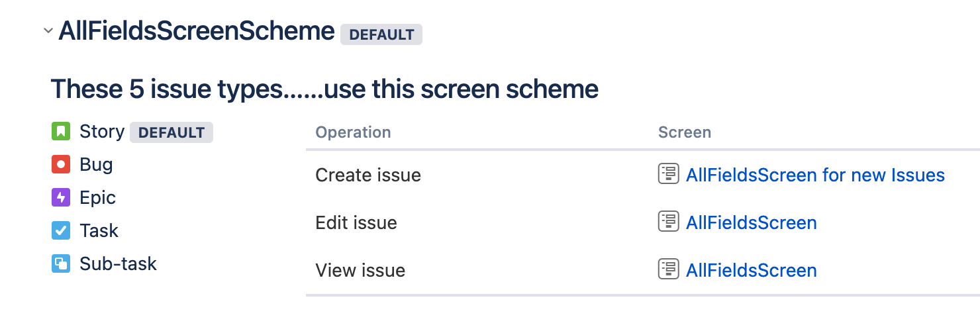Screen dimensions: 980x331
Task: Open the AllFieldsScreen link for View issue
Action: pos(752,271)
